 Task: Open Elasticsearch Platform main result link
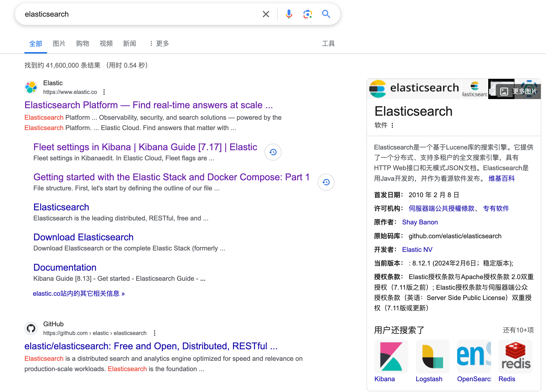148,105
